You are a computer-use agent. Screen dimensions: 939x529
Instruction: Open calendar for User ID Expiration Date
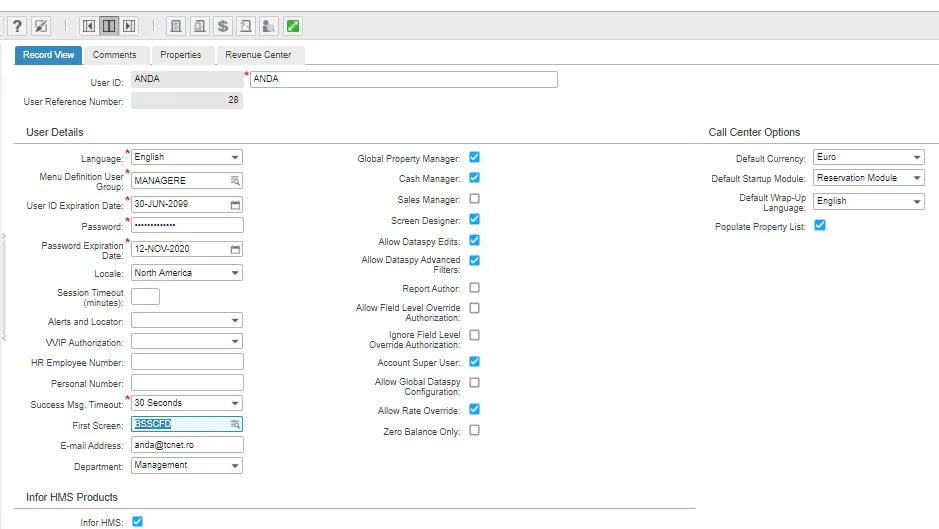tap(235, 204)
